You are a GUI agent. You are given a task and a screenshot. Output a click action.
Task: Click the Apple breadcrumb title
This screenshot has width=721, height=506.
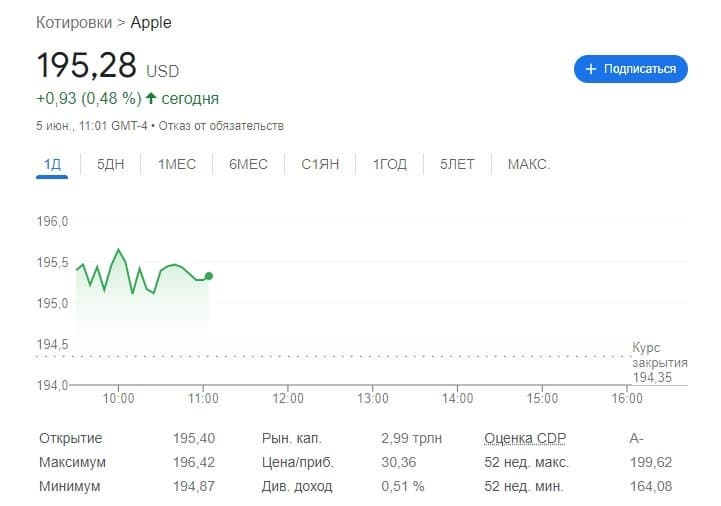tap(151, 22)
